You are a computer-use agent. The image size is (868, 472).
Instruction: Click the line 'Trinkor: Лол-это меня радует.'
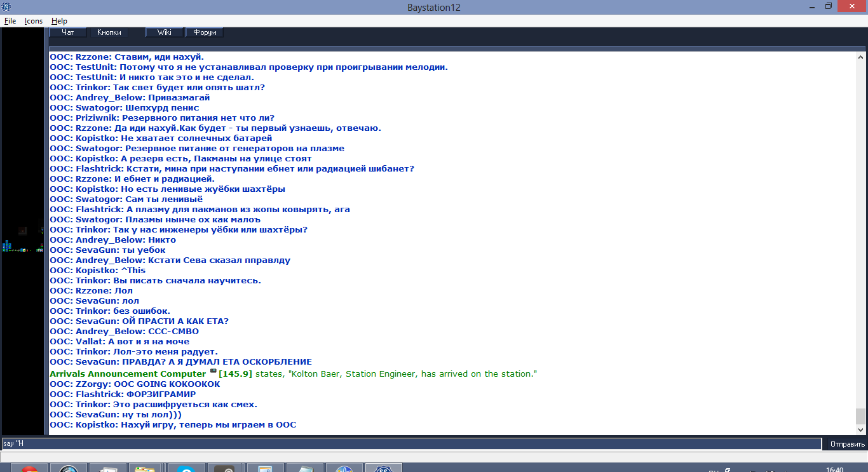(133, 352)
